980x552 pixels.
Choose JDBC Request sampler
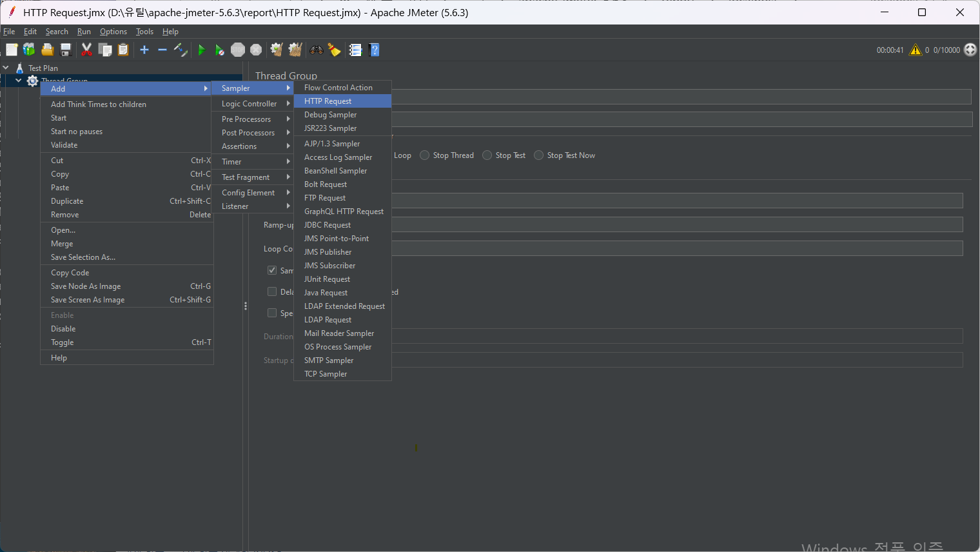click(342, 225)
